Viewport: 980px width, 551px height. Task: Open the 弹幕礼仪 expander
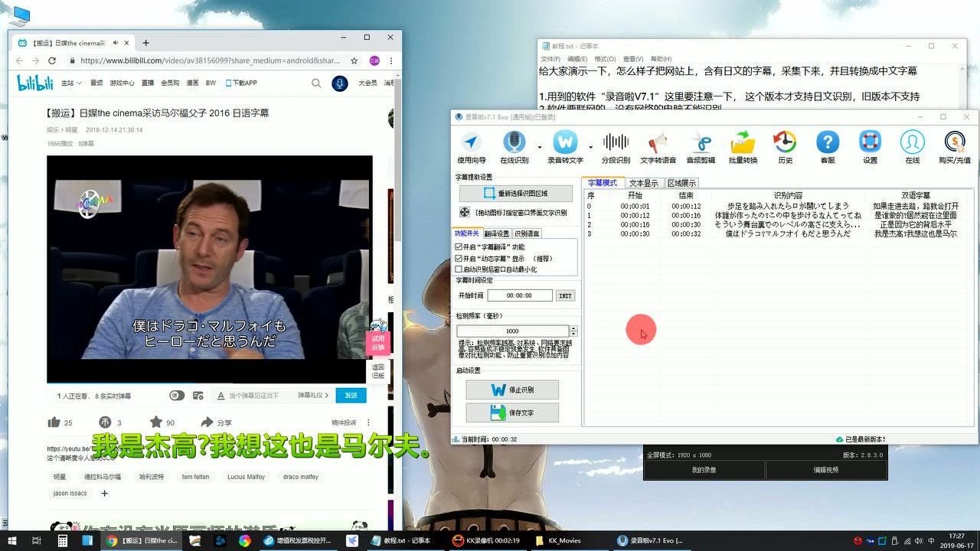[x=313, y=396]
